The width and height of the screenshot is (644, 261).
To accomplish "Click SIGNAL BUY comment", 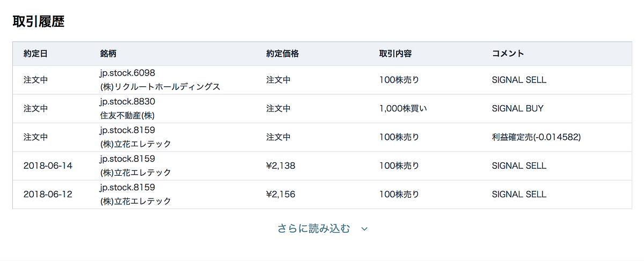I will 517,108.
